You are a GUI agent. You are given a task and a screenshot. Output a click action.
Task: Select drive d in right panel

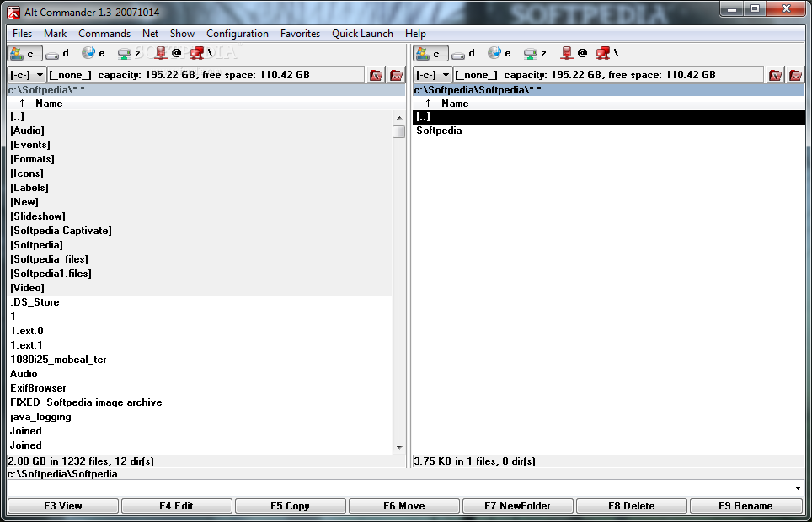pos(463,53)
